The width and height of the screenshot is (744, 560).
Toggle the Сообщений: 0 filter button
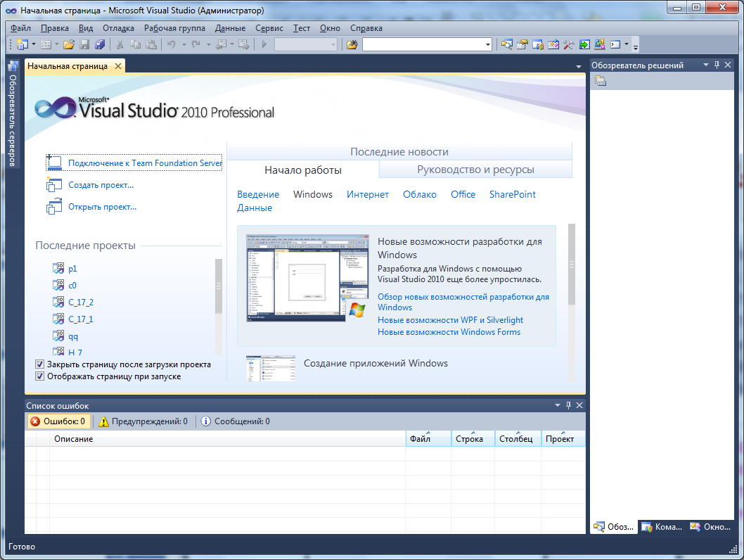pos(236,421)
